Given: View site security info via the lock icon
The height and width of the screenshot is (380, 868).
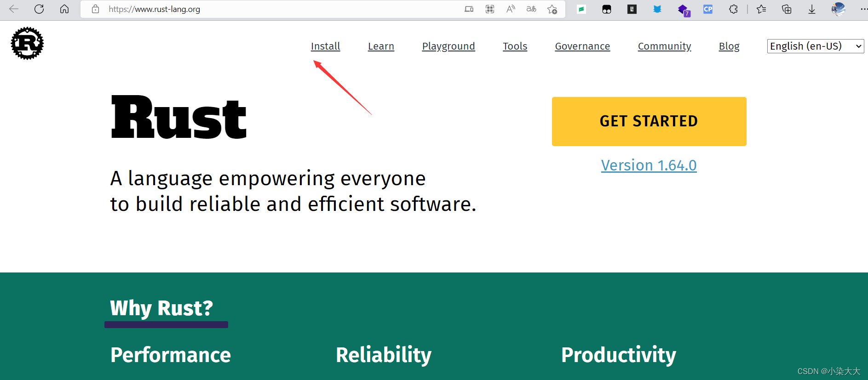Looking at the screenshot, I should (x=95, y=9).
